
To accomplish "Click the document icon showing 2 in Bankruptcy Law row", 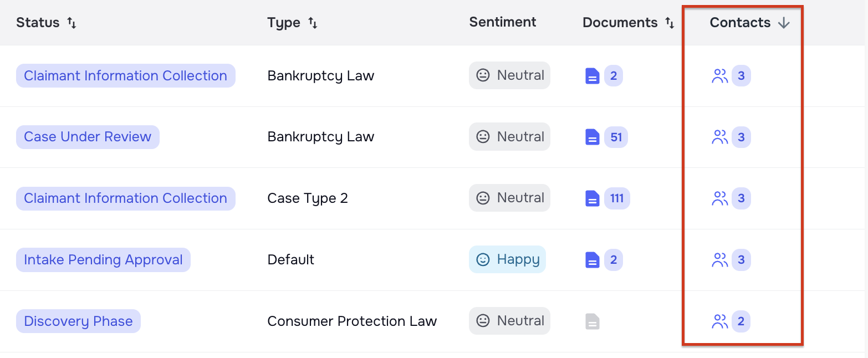I will pos(593,75).
